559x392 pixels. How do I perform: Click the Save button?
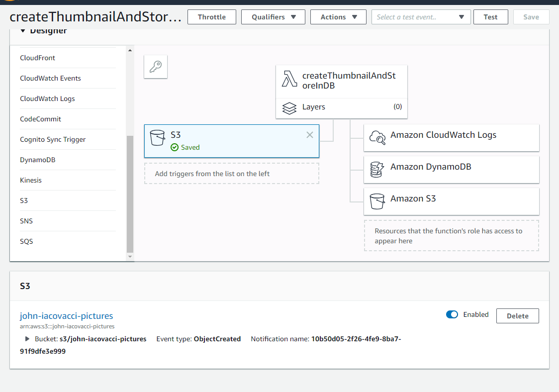click(531, 17)
